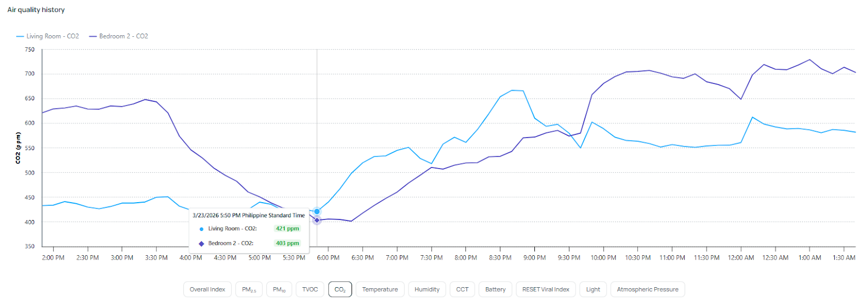
Task: Click the Air quality history heading
Action: (x=36, y=10)
